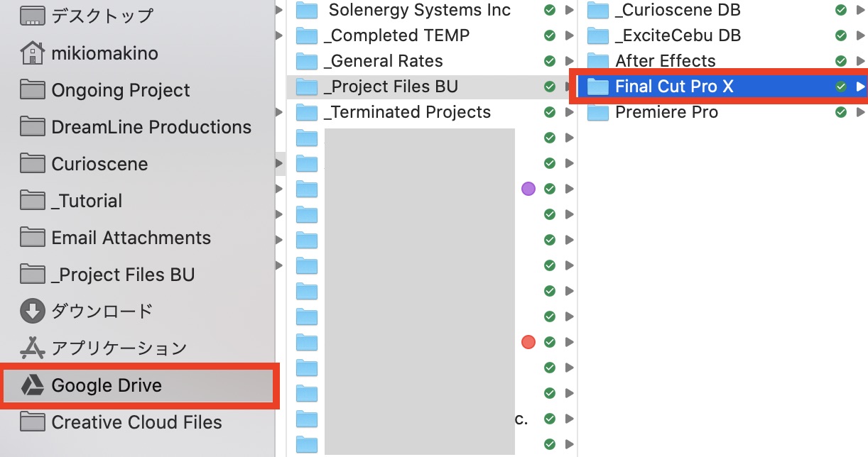Click the After Effects folder icon
The image size is (868, 457).
pyautogui.click(x=598, y=61)
